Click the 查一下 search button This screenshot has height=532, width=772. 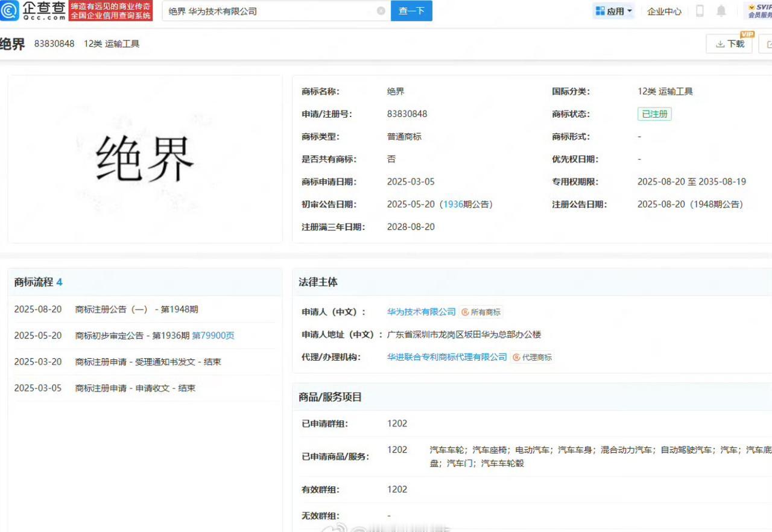pos(411,11)
